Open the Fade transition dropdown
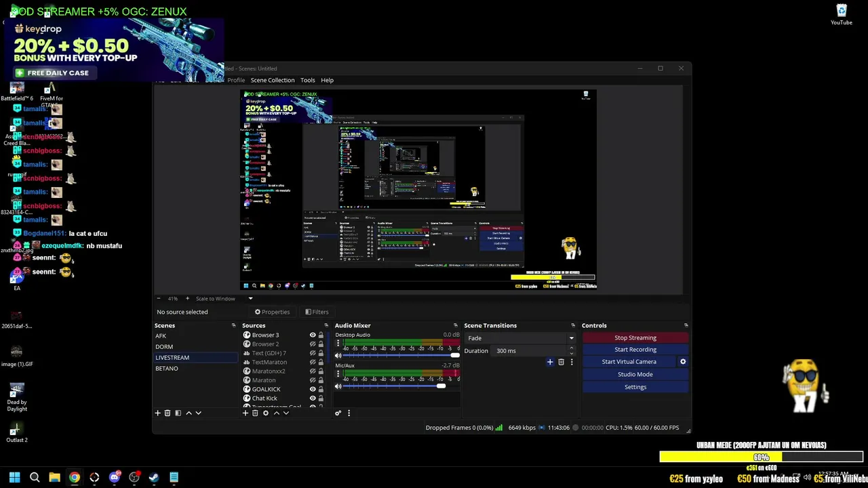The height and width of the screenshot is (488, 868). coord(520,338)
